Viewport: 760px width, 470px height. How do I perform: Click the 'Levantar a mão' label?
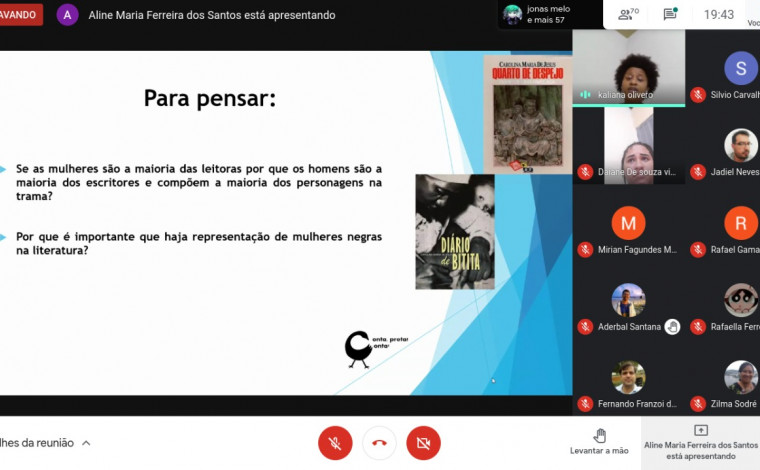pos(600,451)
